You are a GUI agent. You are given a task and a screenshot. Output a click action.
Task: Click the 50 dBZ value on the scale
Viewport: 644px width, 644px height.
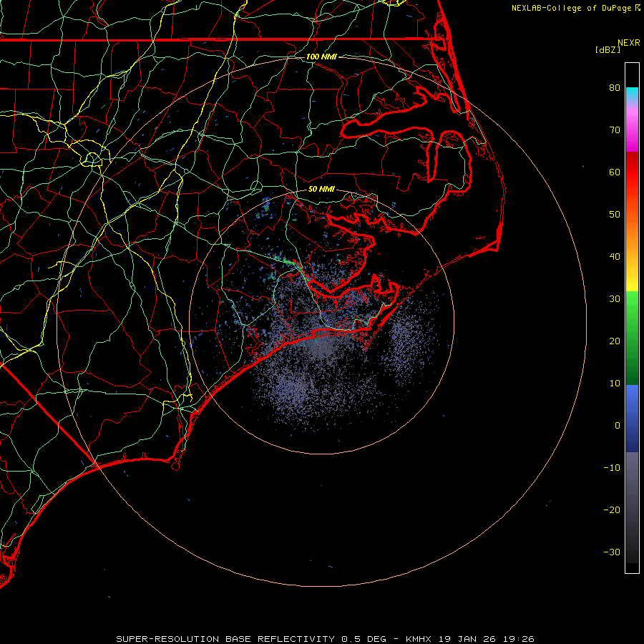[615, 215]
